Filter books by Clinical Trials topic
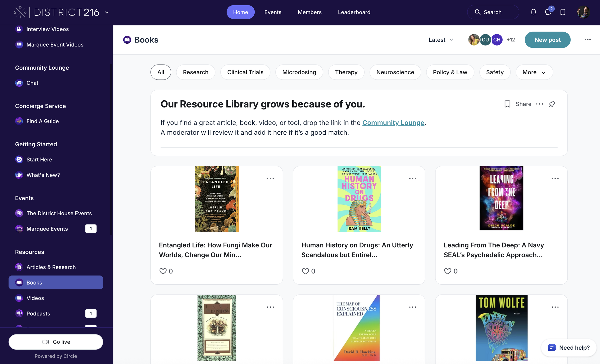The image size is (600, 364). tap(245, 72)
